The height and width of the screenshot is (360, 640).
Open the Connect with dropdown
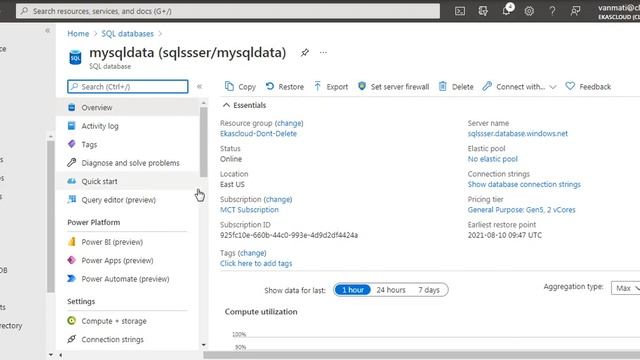tap(519, 87)
